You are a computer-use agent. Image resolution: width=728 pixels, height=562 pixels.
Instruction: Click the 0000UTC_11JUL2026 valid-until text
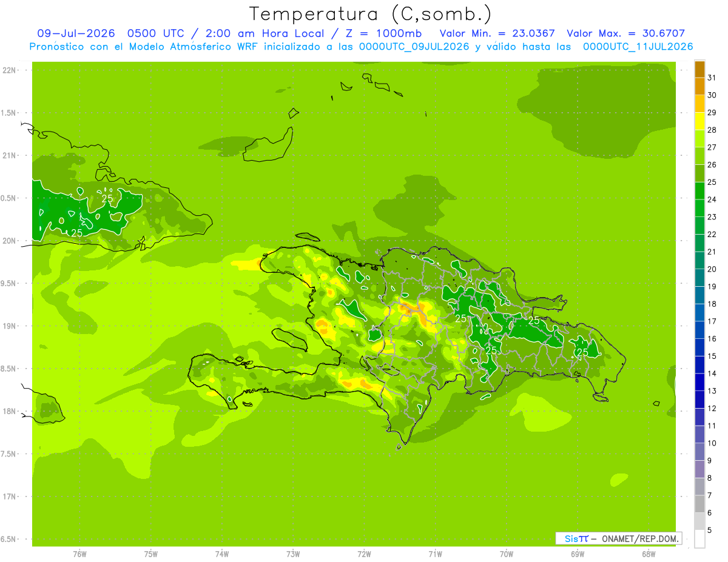point(637,47)
